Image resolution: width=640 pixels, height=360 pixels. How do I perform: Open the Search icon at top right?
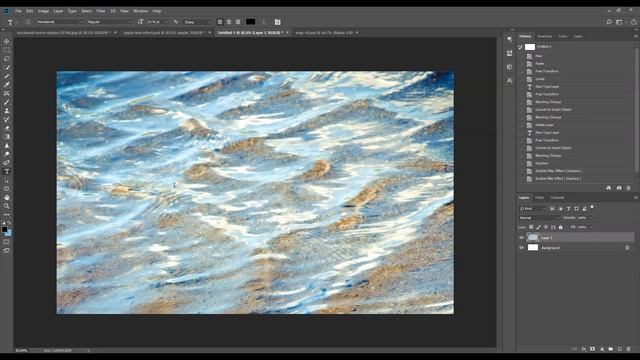(x=609, y=22)
